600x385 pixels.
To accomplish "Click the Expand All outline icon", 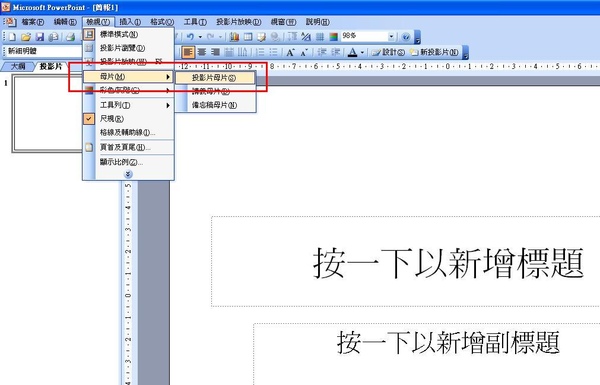I will 292,37.
